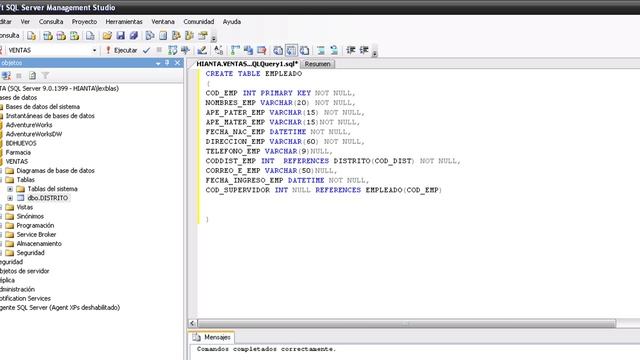Comment out the selected lines icon
The height and width of the screenshot is (360, 640).
[321, 50]
